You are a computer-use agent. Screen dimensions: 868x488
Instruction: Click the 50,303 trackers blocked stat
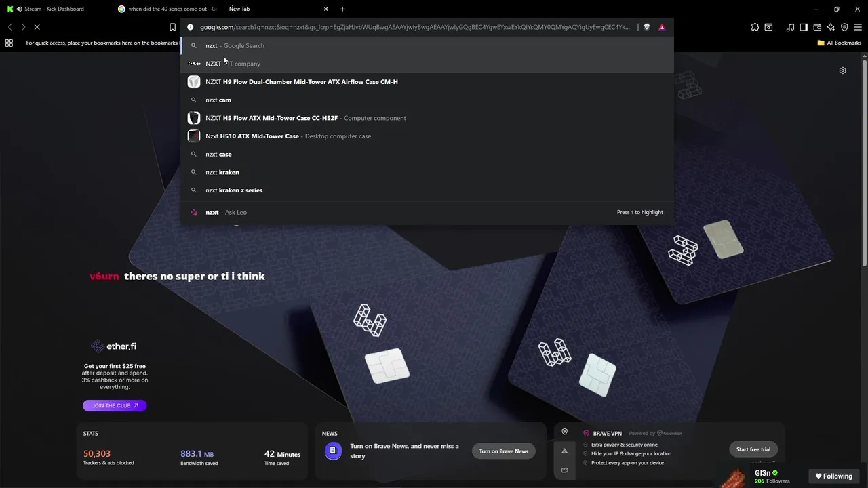pos(108,457)
